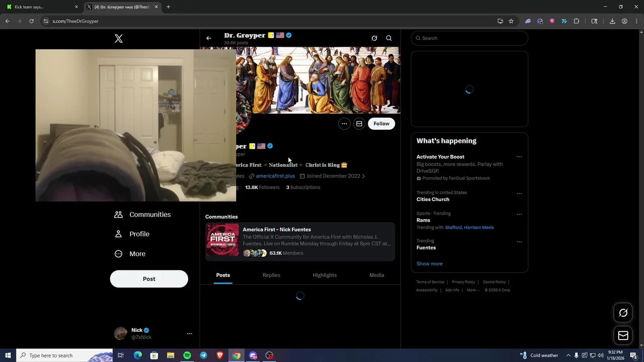Click the address bar URL

75,21
